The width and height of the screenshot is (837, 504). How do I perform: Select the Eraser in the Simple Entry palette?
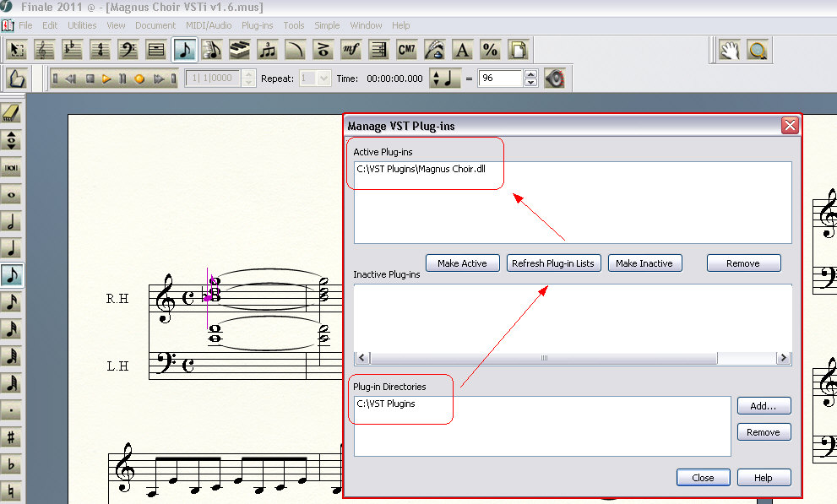point(11,112)
